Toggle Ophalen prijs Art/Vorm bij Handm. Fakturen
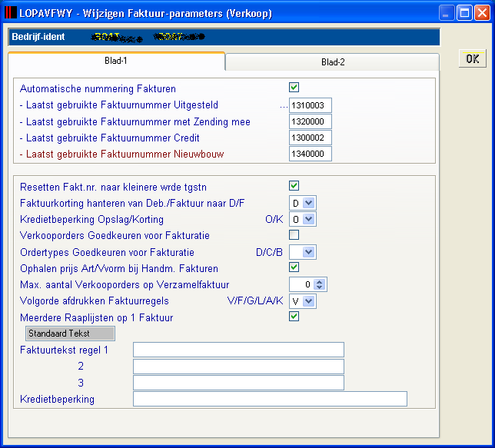Image resolution: width=495 pixels, height=448 pixels. [294, 267]
